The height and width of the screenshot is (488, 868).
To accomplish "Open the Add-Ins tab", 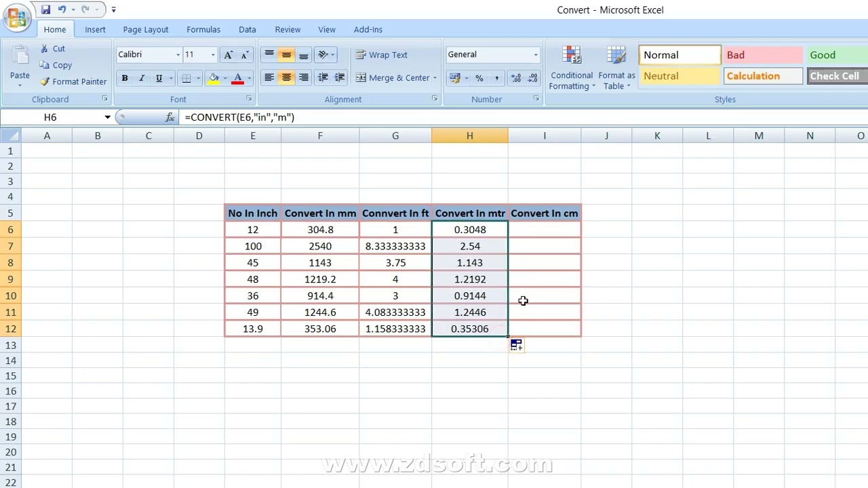I will [x=368, y=30].
